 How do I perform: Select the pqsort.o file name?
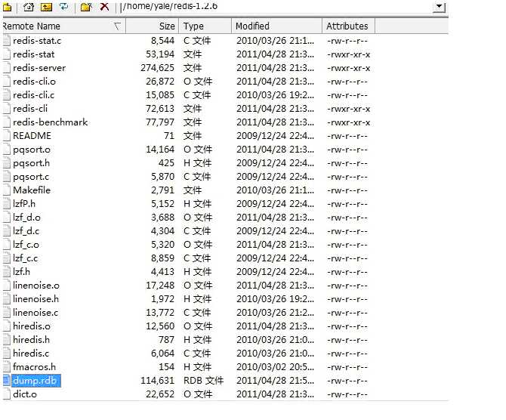pyautogui.click(x=32, y=150)
